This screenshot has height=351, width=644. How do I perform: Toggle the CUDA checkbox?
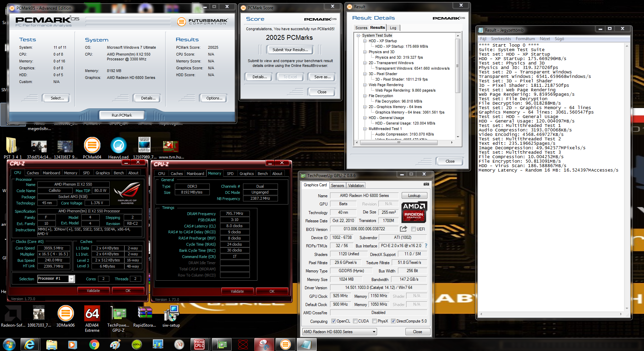coord(355,321)
